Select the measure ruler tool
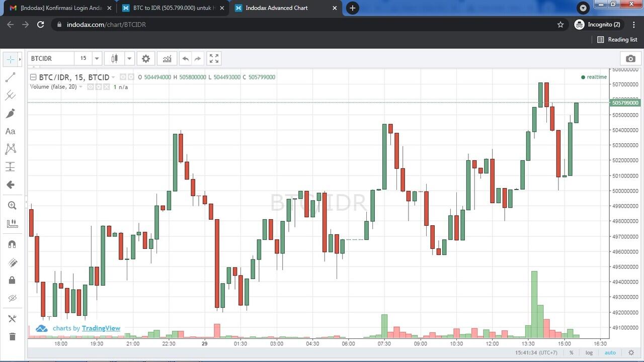 point(12,223)
